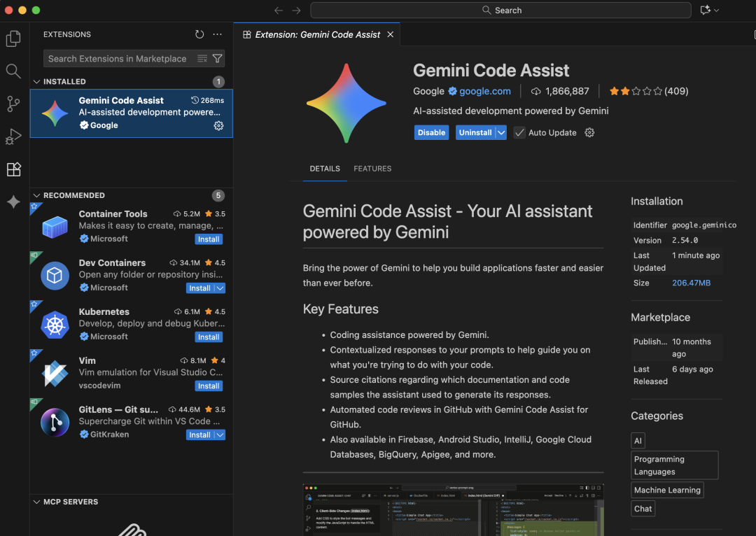The image size is (756, 536).
Task: Click the identifier value google.geminico
Action: pos(704,225)
